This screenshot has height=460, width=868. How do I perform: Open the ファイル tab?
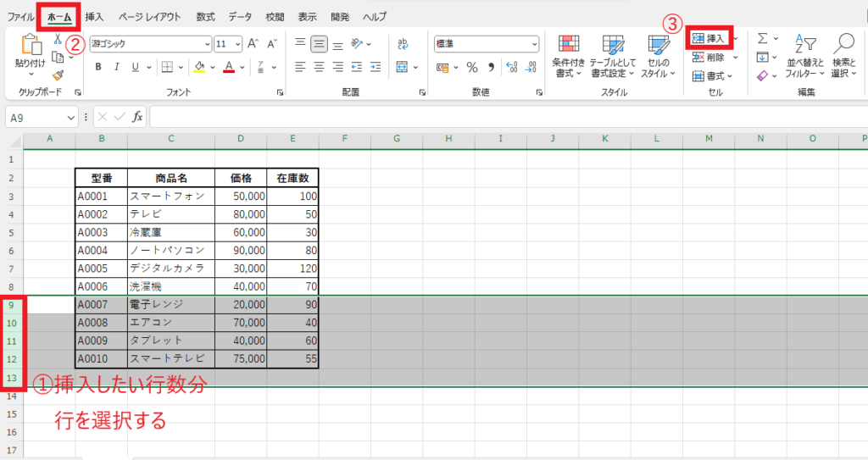20,17
